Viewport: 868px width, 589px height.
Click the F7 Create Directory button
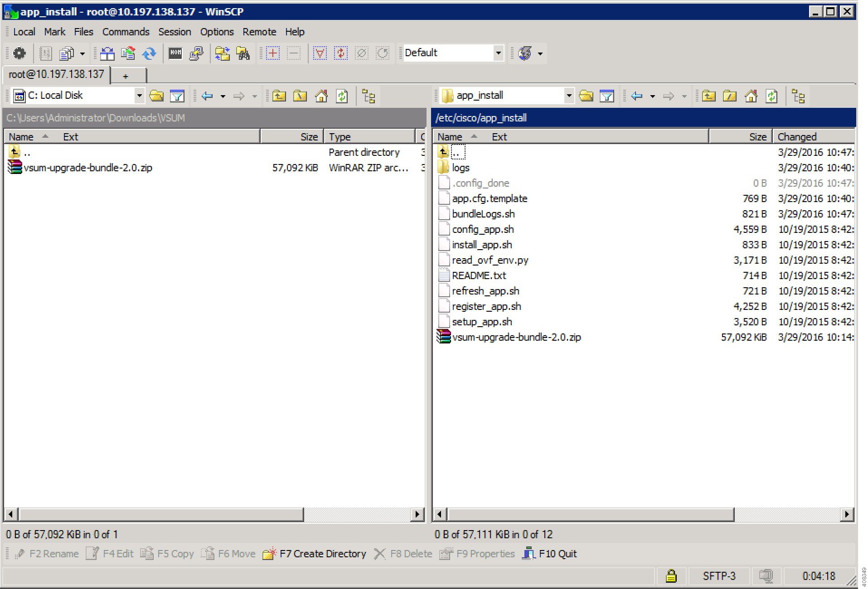(x=322, y=554)
